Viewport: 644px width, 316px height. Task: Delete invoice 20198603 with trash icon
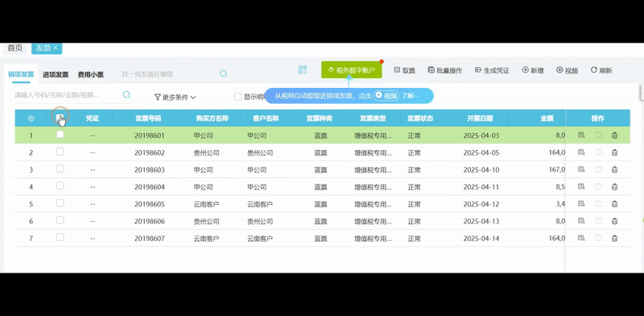614,169
